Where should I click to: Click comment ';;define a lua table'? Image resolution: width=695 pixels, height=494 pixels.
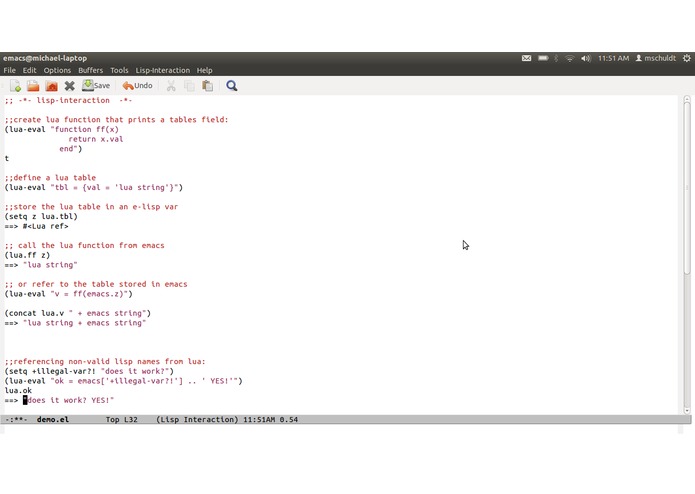[50, 178]
